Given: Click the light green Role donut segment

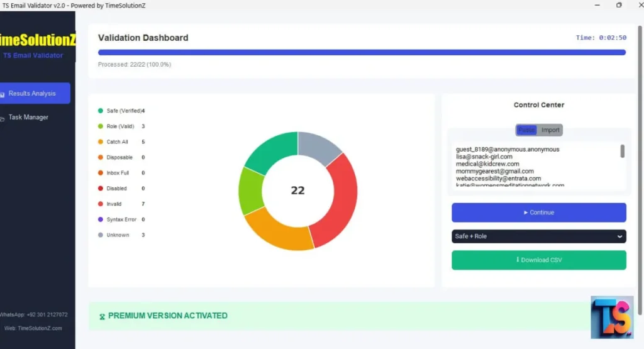Looking at the screenshot, I should pyautogui.click(x=250, y=191).
